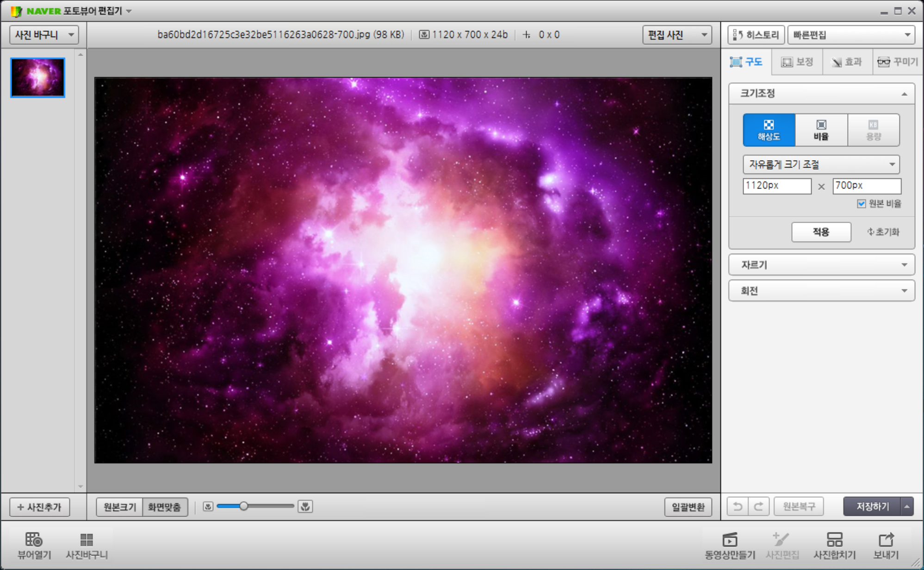Screen dimensions: 924x570
Task: Toggle the 원본 비율 checkbox
Action: click(x=862, y=204)
